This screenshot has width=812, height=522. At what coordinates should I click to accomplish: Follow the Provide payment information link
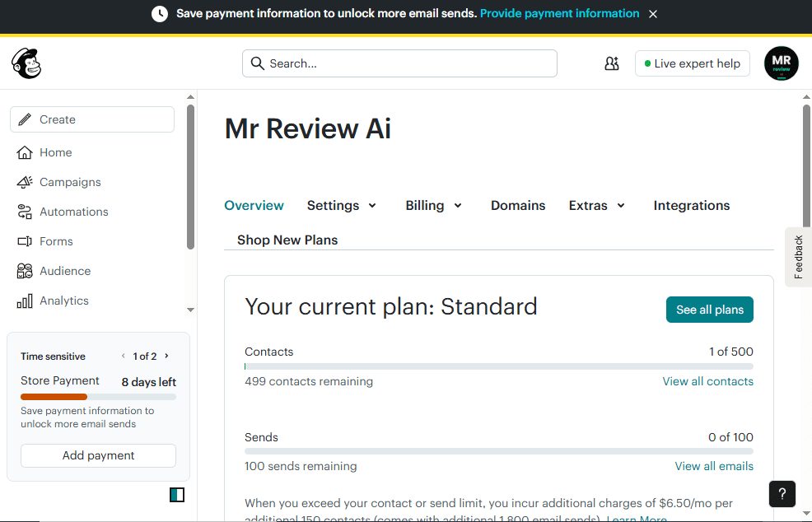[559, 13]
